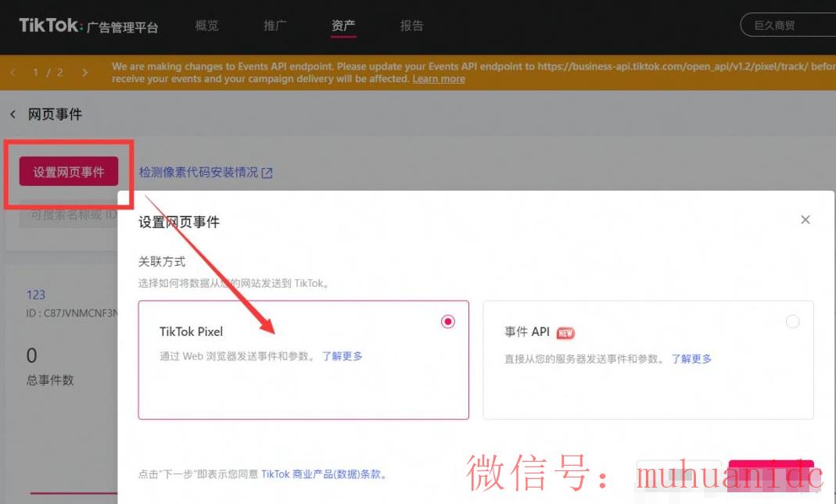
Task: Open the 报告 menu tab
Action: coord(411,26)
